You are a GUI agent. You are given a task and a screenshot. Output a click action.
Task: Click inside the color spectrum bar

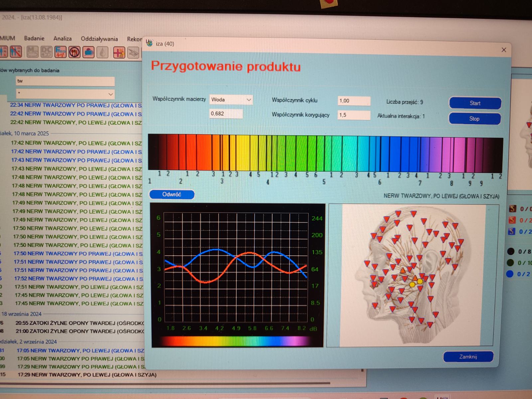(x=325, y=152)
